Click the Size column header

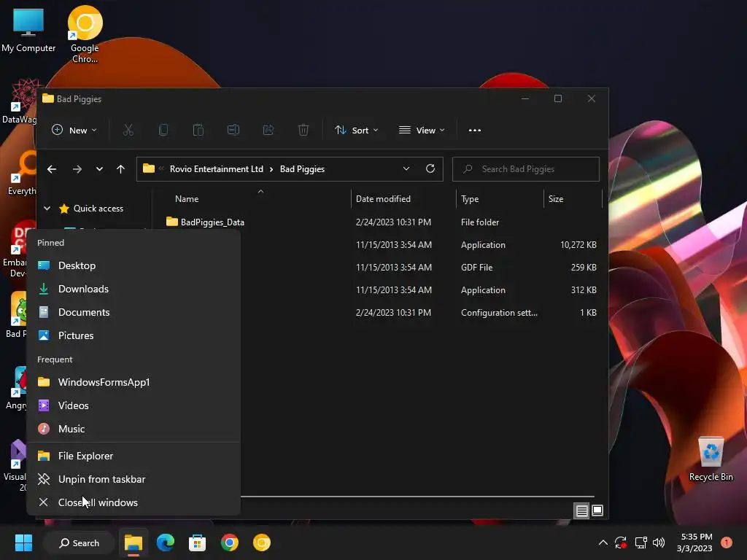573,199
